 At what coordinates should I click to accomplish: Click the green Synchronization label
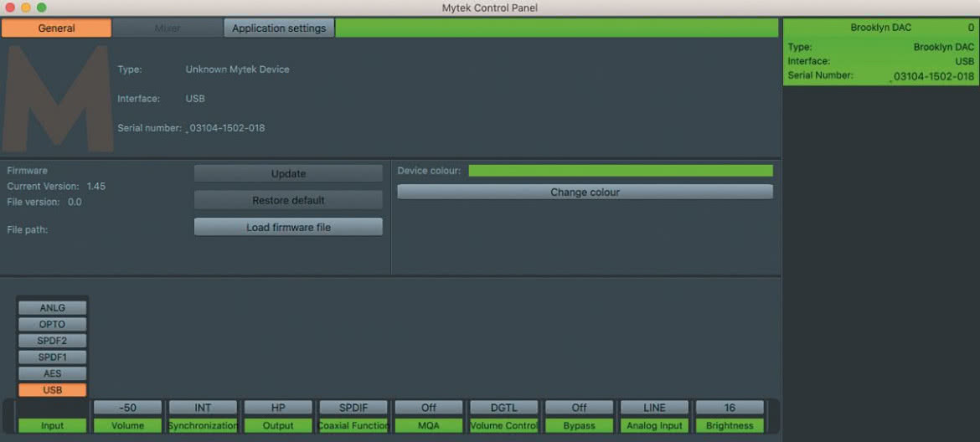tap(203, 426)
